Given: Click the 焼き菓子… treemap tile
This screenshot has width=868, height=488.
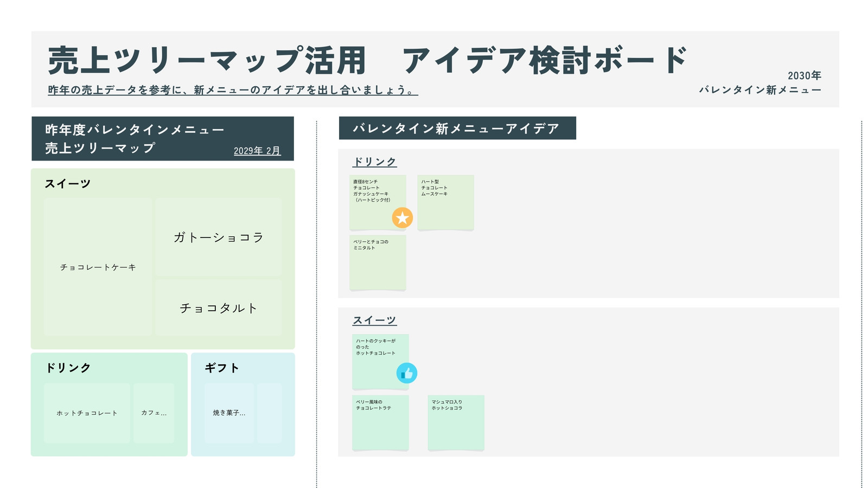Looking at the screenshot, I should pos(229,413).
